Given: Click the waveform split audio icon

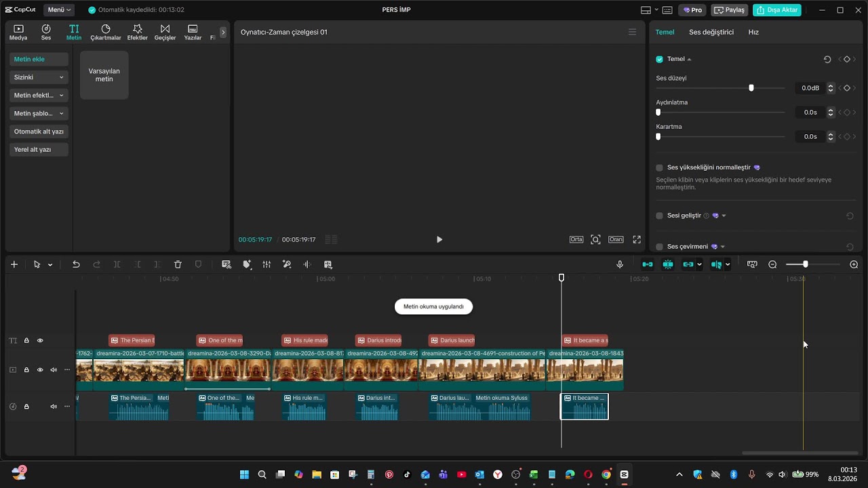Looking at the screenshot, I should pos(307,264).
